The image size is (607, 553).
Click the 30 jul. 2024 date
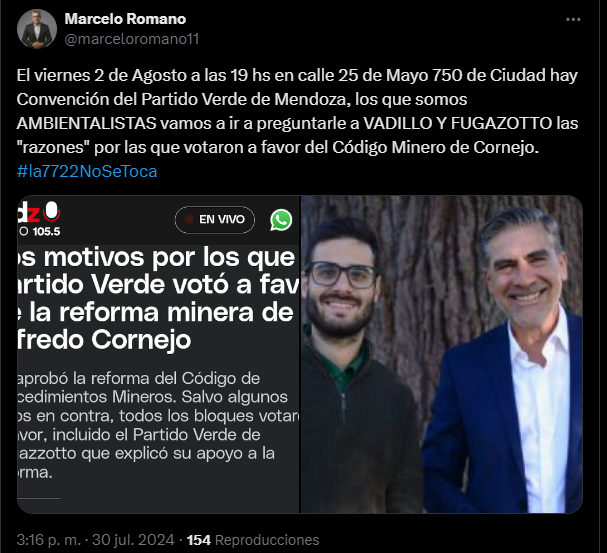(133, 540)
